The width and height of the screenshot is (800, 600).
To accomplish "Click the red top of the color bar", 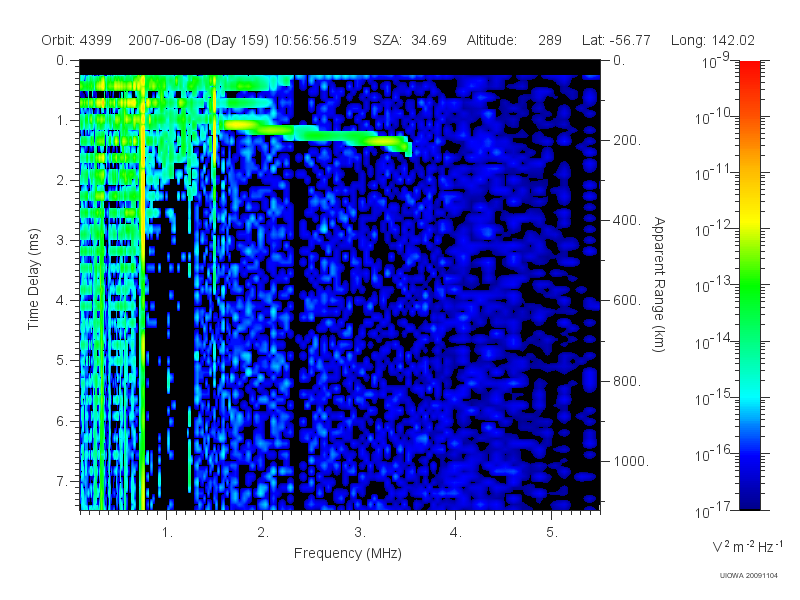I will pos(749,69).
